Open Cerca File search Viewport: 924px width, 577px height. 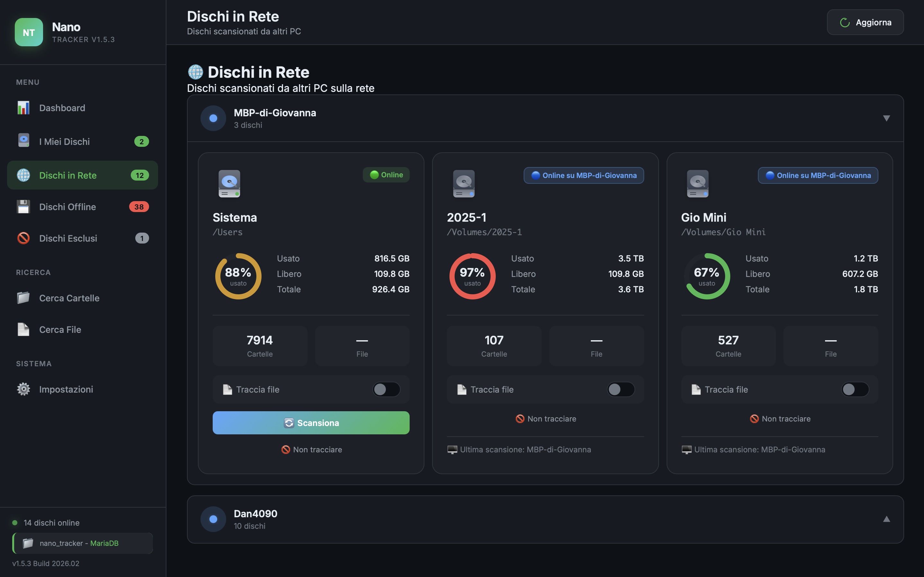60,329
